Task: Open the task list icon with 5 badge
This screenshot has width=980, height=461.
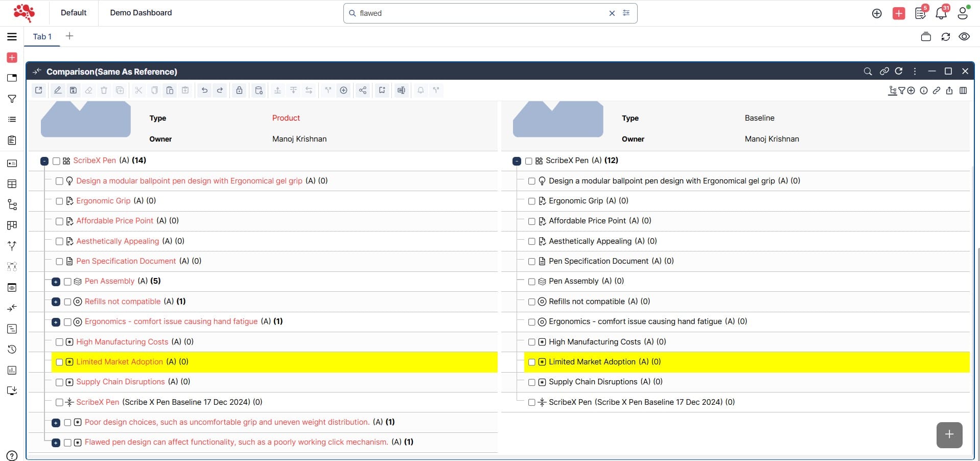Action: [x=921, y=13]
